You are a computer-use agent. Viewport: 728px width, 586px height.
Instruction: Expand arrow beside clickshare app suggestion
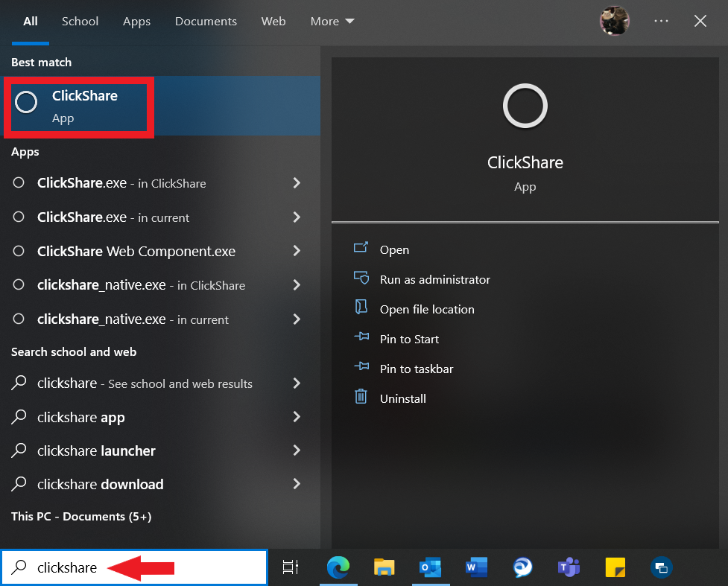[297, 417]
